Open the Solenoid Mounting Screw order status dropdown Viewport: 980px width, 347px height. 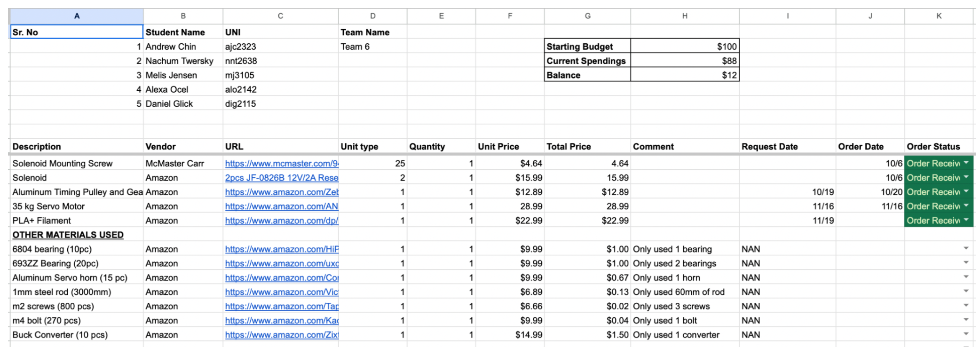point(966,163)
